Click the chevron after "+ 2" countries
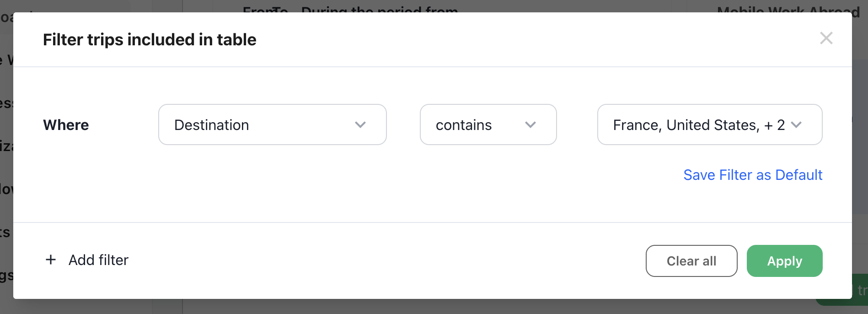868x314 pixels. click(796, 125)
